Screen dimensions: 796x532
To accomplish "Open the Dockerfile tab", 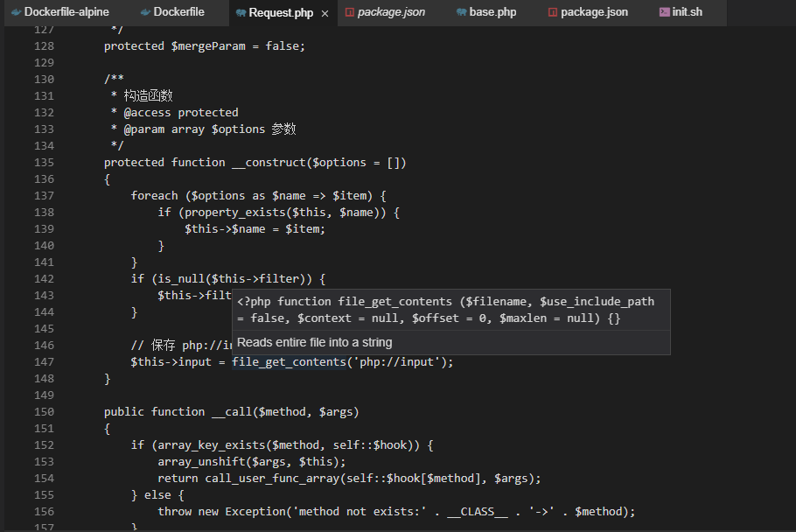I will coord(175,12).
